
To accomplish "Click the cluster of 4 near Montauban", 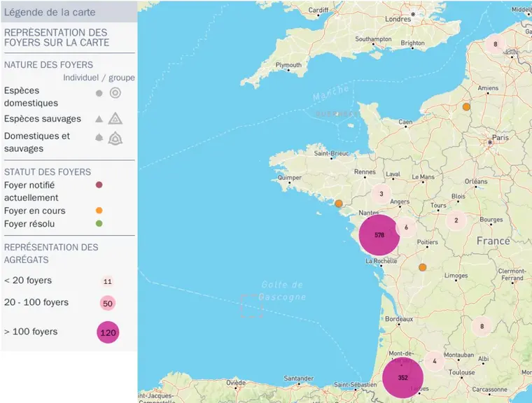I will click(435, 361).
